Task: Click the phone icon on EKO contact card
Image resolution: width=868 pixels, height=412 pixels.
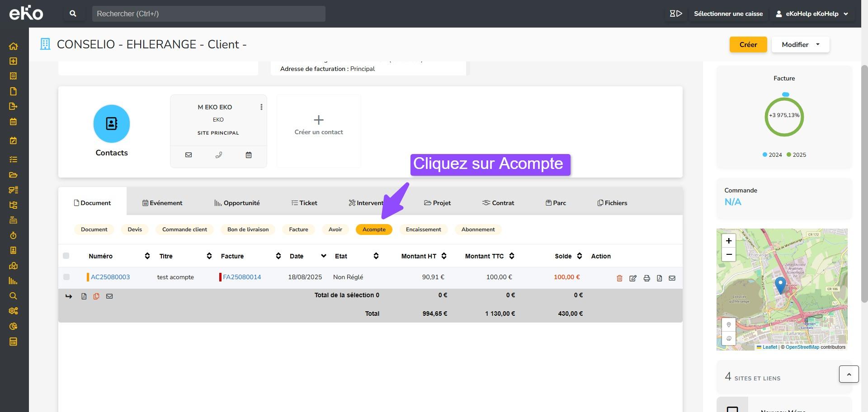Action: tap(218, 155)
